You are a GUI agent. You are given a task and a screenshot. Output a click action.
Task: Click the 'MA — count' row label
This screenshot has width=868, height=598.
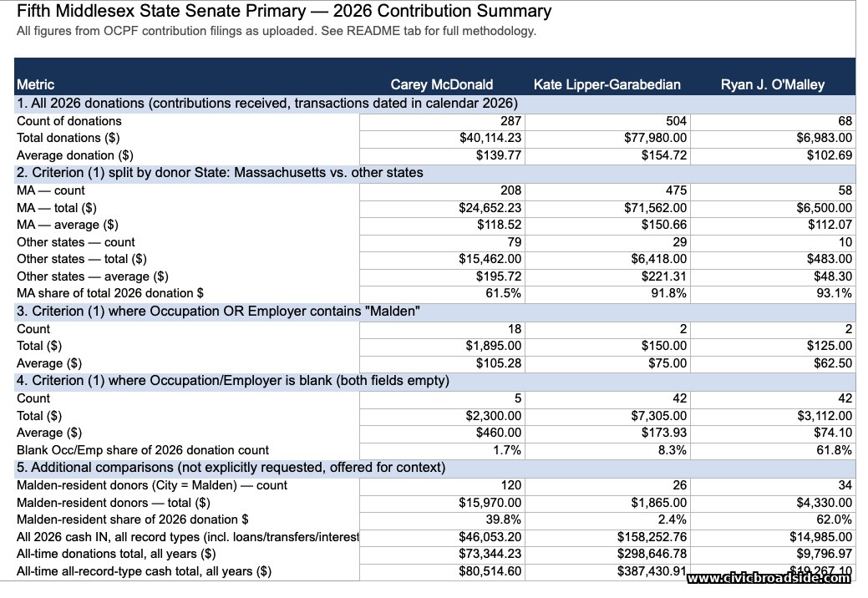pos(51,190)
